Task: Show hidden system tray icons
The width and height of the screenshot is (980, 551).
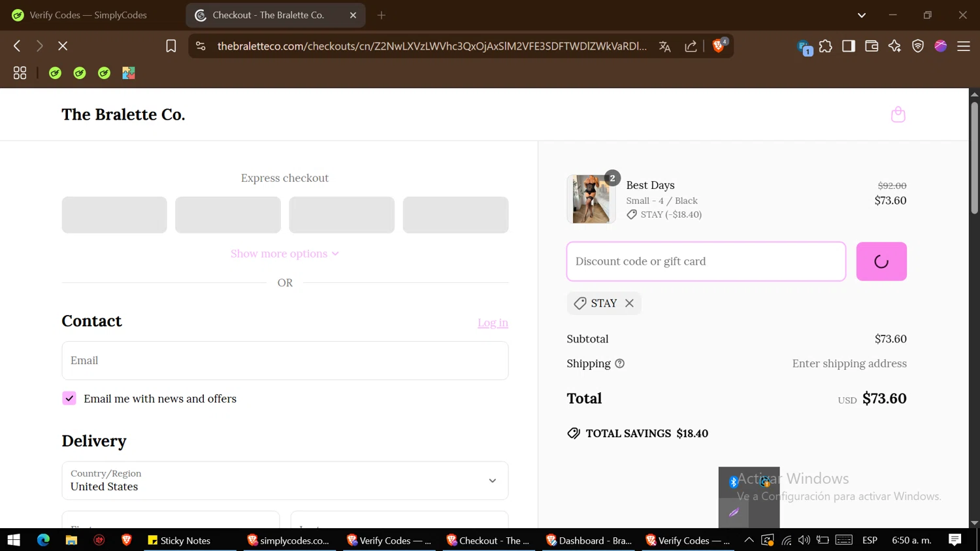Action: tap(749, 540)
